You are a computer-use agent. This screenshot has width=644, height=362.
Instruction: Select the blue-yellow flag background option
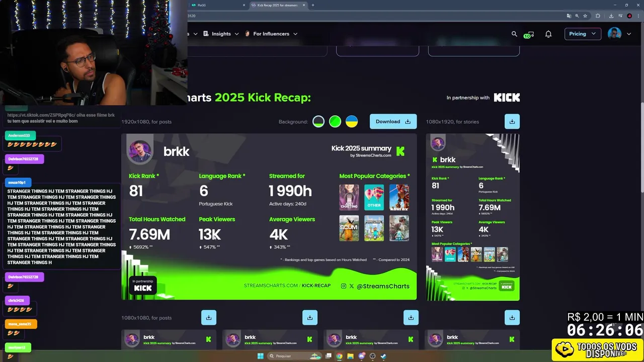click(x=352, y=122)
